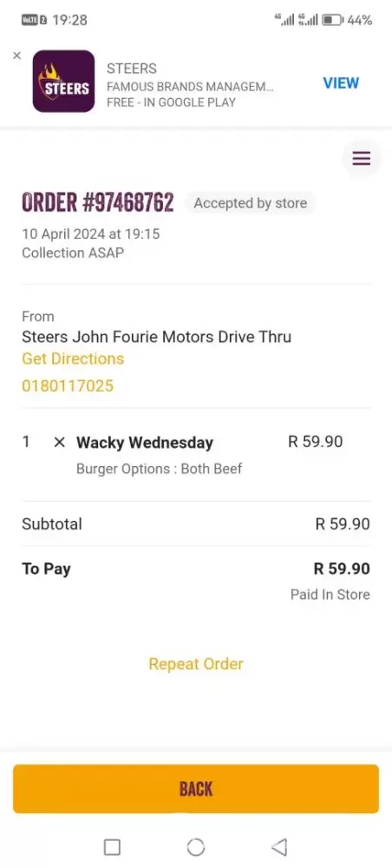This screenshot has height=868, width=392.
Task: Tap the To Pay total amount
Action: click(342, 569)
